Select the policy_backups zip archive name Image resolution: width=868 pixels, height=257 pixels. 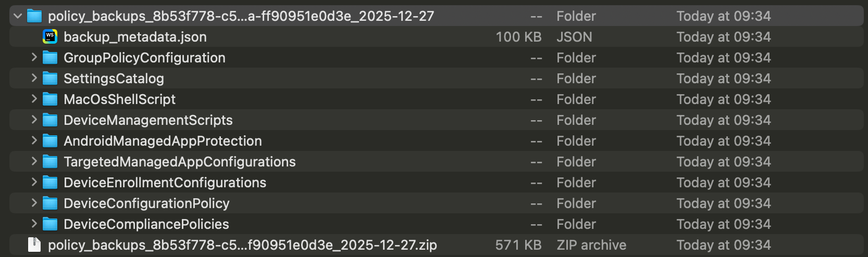click(x=242, y=245)
